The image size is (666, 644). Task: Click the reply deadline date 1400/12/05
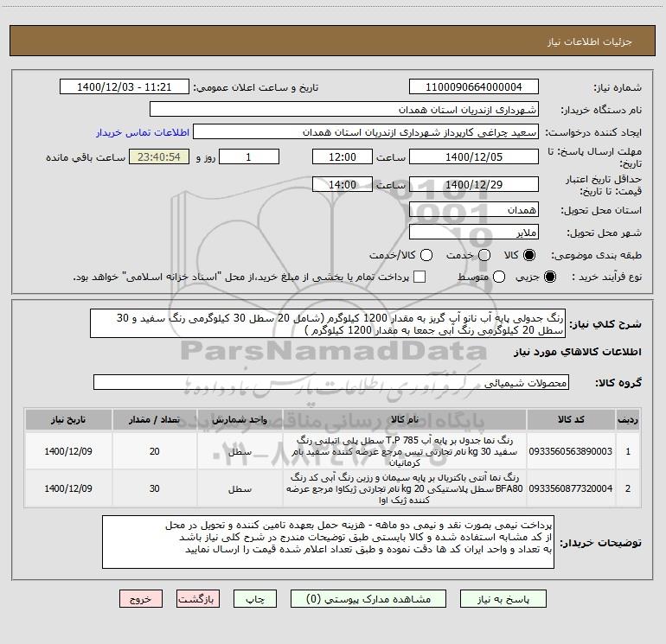click(x=474, y=156)
